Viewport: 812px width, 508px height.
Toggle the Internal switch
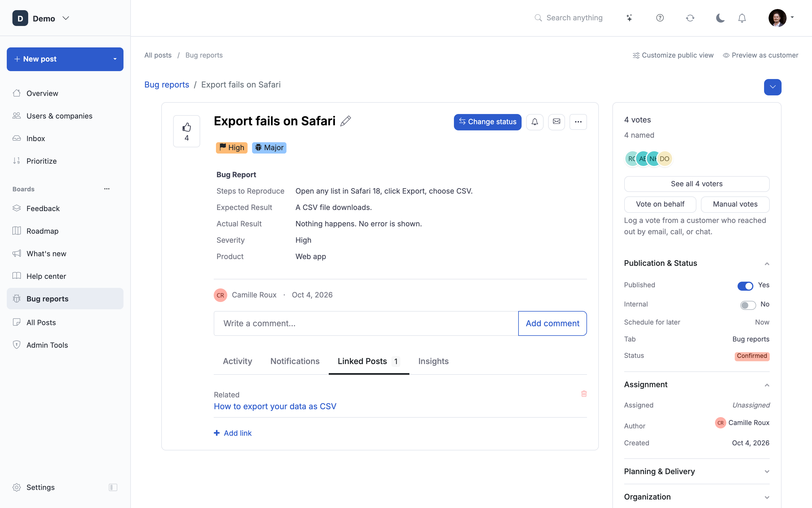(x=748, y=305)
